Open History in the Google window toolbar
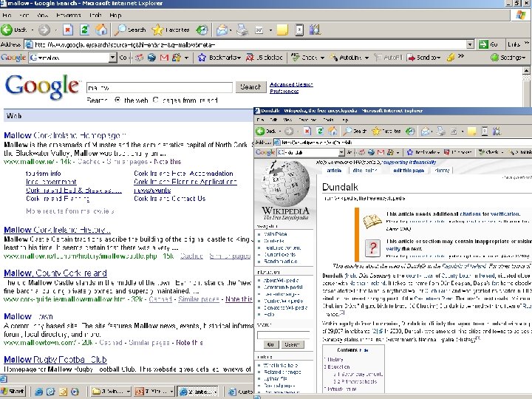Viewport: 532px width, 399px height. 202,30
